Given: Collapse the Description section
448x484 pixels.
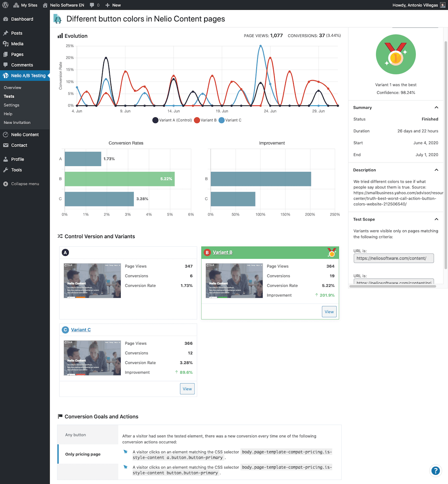Looking at the screenshot, I should point(436,170).
